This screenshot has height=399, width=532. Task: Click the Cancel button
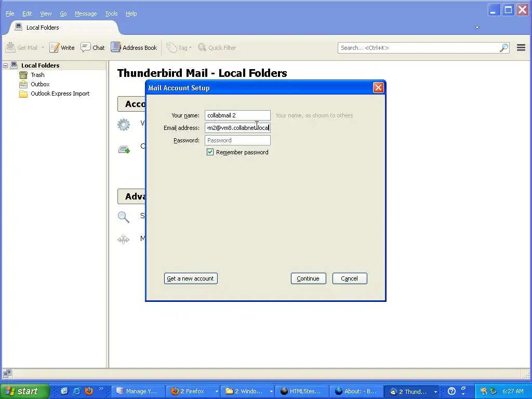(350, 278)
